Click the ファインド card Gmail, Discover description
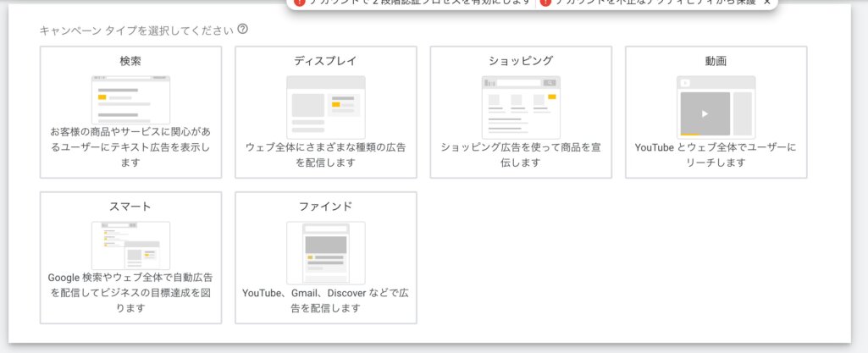 [x=326, y=301]
